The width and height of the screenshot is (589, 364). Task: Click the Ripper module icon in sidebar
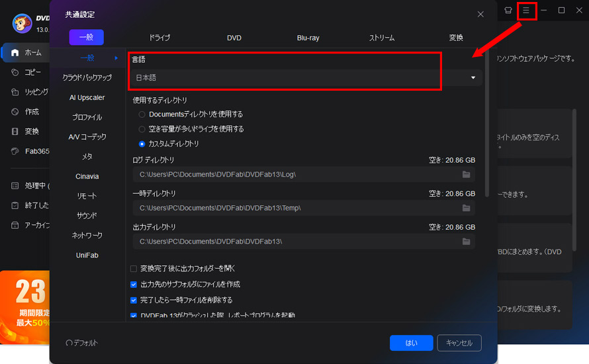[x=15, y=92]
